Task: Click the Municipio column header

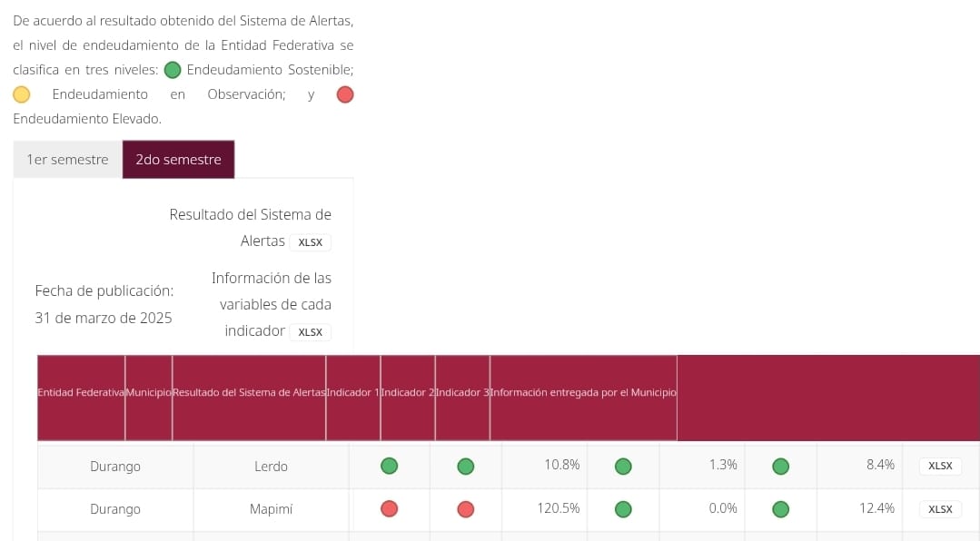Action: pos(149,392)
